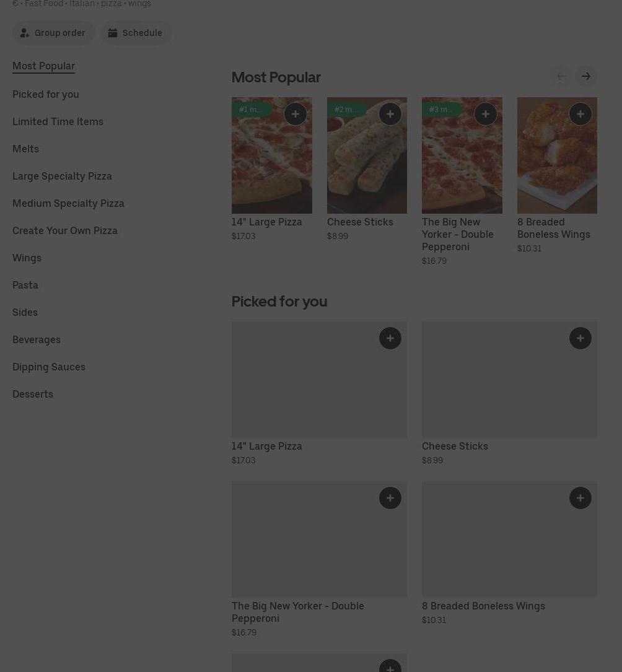Add 8 Breaded Boneless Wings in Picked for you

click(x=580, y=498)
